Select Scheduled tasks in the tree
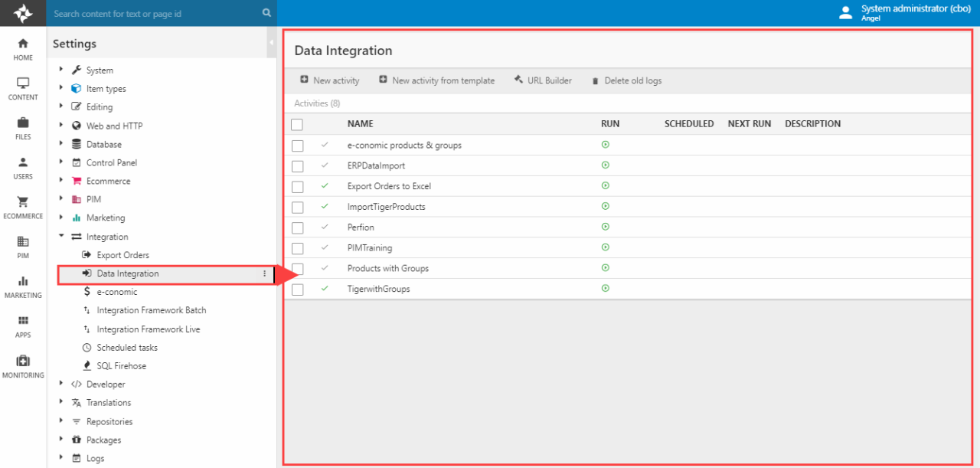Image resolution: width=980 pixels, height=468 pixels. click(x=126, y=348)
